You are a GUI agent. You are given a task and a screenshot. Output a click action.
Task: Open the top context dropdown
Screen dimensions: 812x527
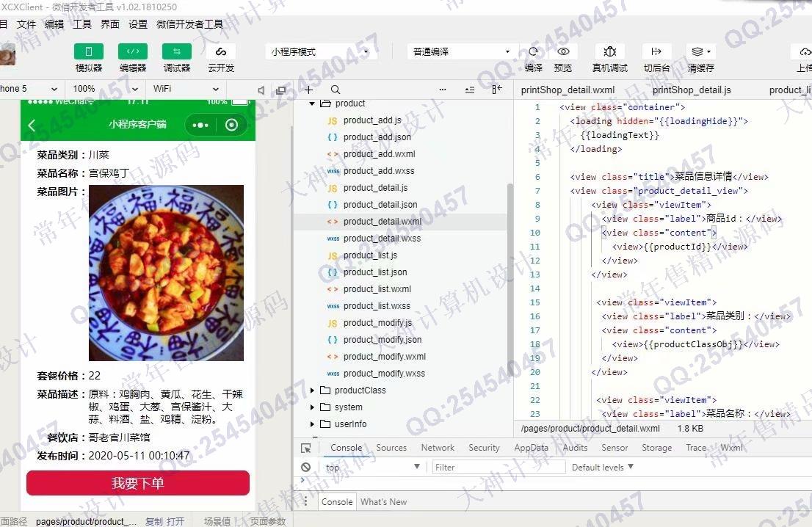click(x=372, y=468)
